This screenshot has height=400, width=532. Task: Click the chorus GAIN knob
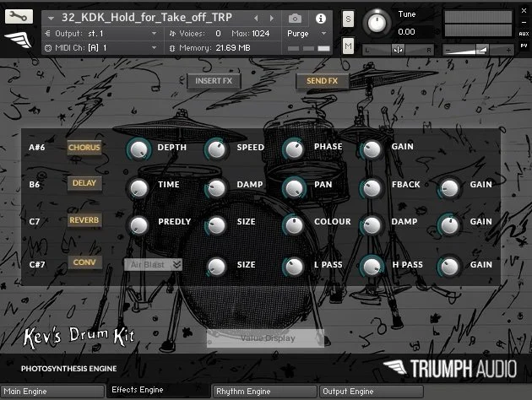point(372,149)
